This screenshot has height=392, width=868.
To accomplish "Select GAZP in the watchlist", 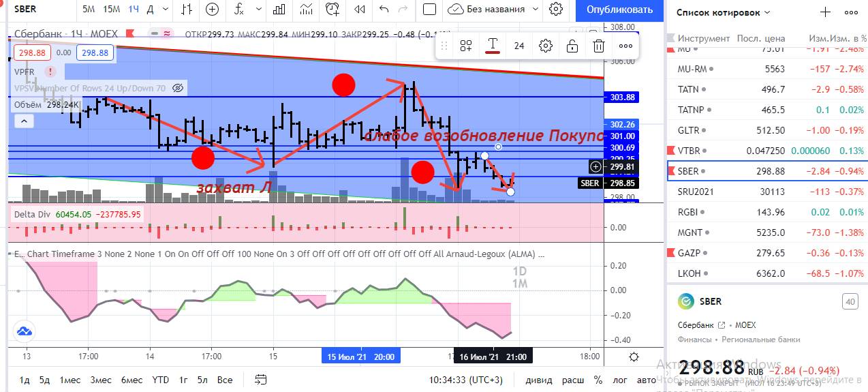I will point(767,253).
